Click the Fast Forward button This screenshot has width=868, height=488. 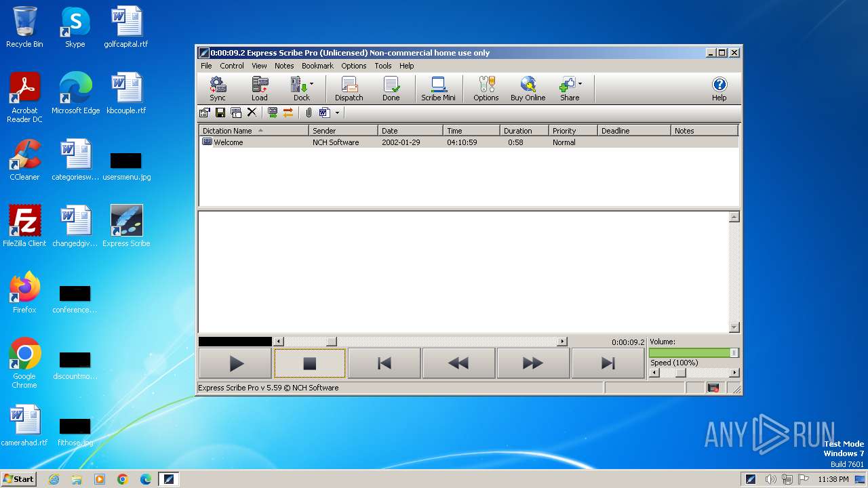(x=533, y=364)
